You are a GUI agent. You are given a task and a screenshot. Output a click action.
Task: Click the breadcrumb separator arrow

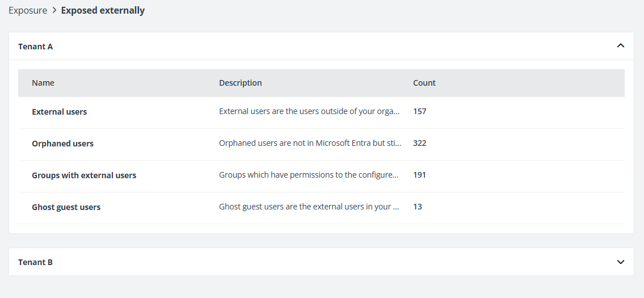[x=54, y=11]
